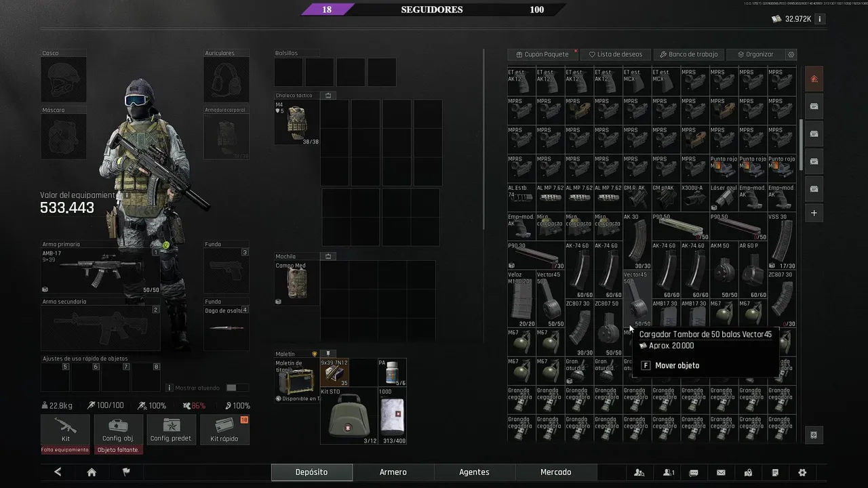Select the Auriculares equipment slot
This screenshot has height=488, width=868.
click(226, 80)
